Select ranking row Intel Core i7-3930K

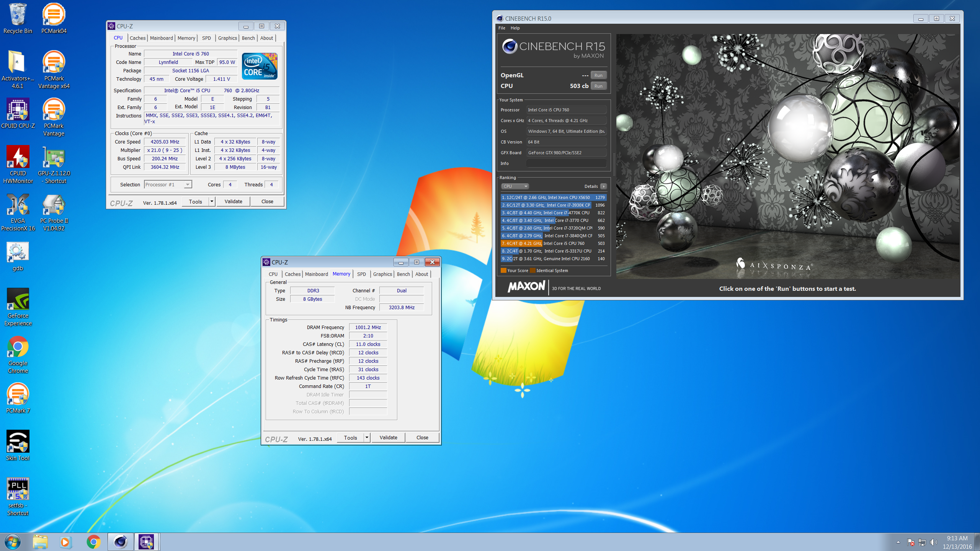point(554,205)
